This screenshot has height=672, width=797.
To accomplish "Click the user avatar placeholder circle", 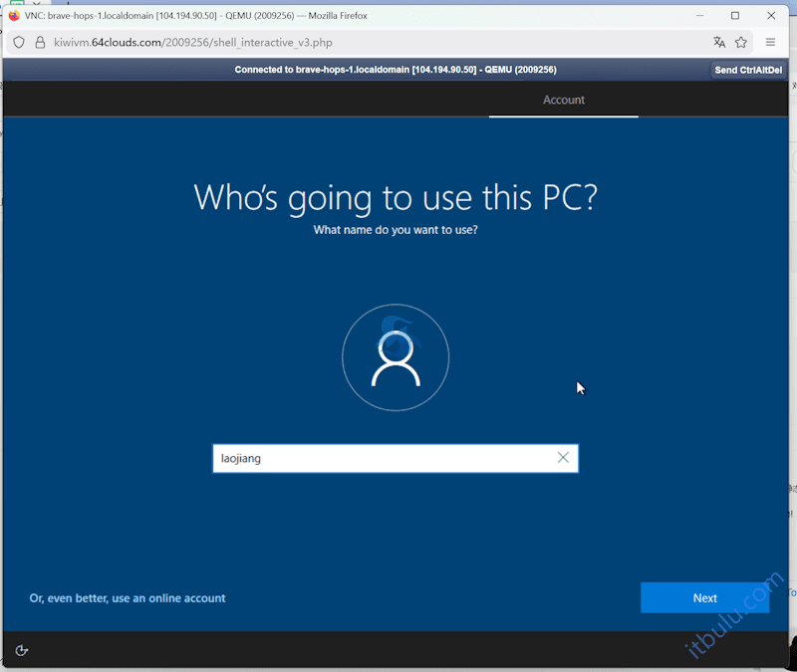I will pos(396,356).
